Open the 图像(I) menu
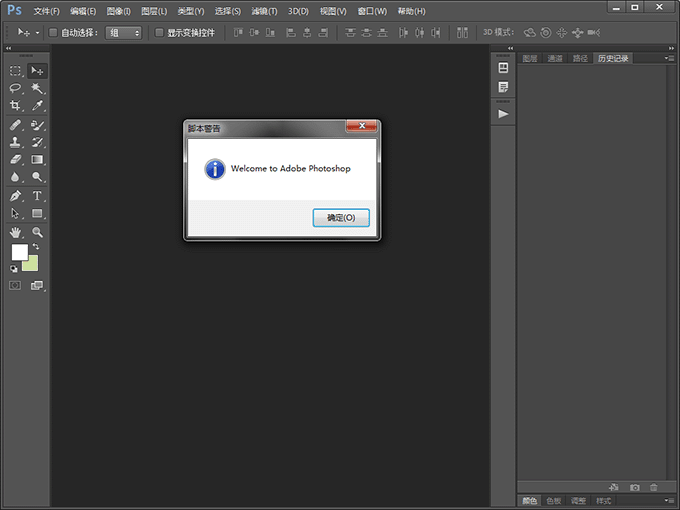The height and width of the screenshot is (510, 680). tap(118, 11)
